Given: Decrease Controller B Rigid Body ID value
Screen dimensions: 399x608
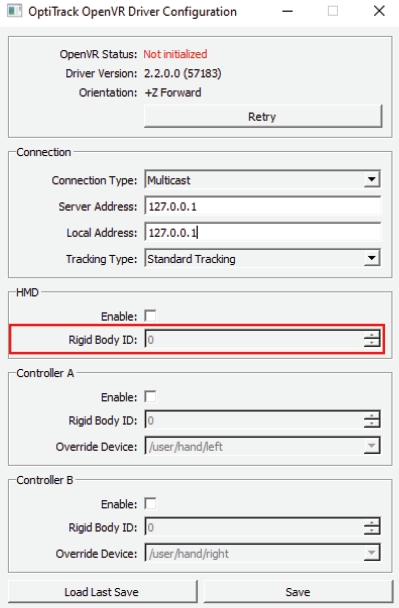Looking at the screenshot, I should coord(372,531).
